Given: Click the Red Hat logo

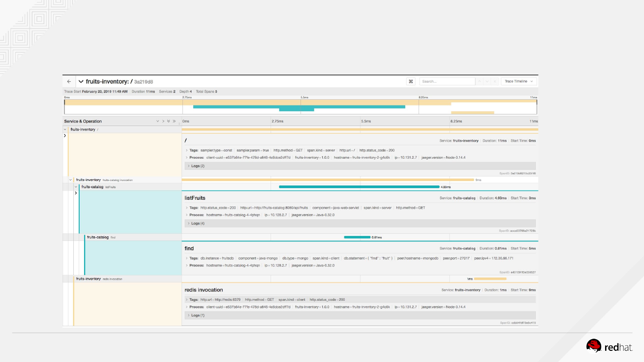Looking at the screenshot, I should click(609, 346).
